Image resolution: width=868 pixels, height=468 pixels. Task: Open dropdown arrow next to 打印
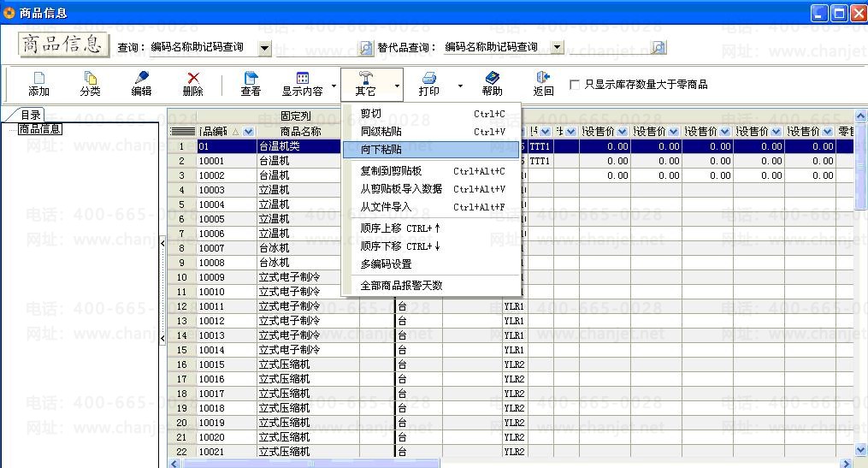pyautogui.click(x=460, y=86)
